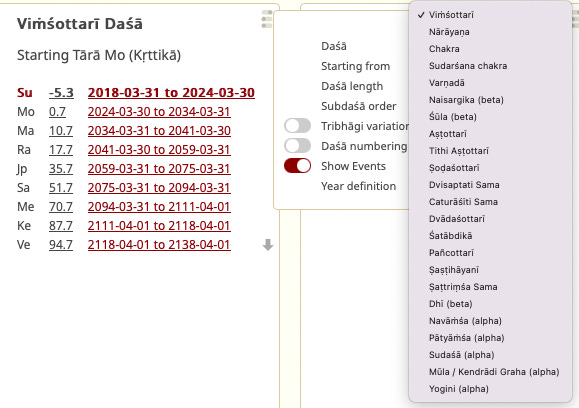This screenshot has height=408, width=579.
Task: Click the Daśā length setting label
Action: pos(352,86)
